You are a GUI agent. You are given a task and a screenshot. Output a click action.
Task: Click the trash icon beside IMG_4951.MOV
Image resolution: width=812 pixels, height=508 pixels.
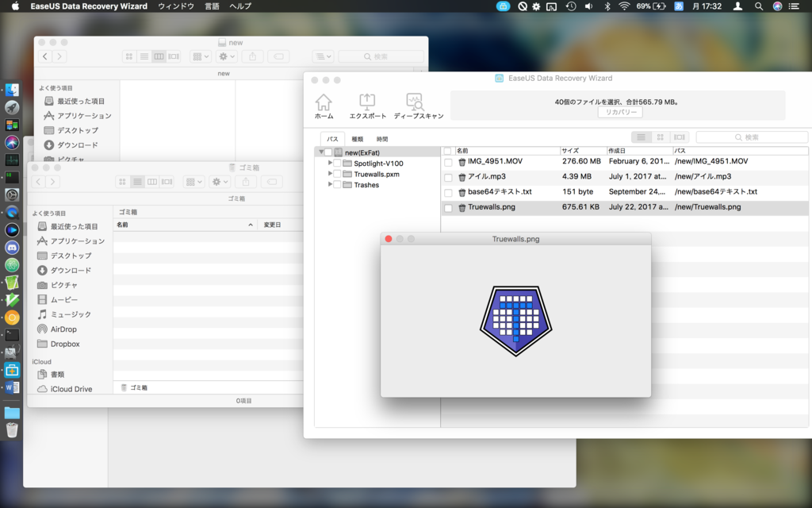(x=462, y=162)
